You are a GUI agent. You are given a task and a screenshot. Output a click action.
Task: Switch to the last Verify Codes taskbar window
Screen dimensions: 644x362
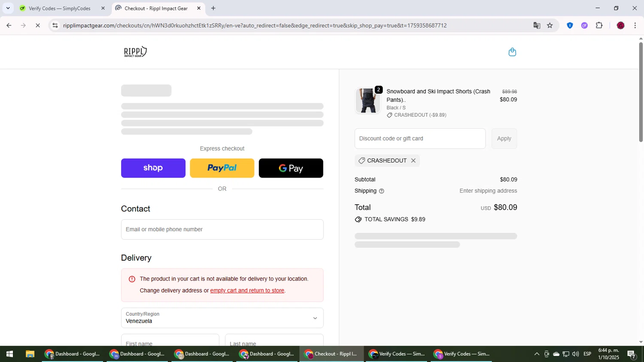tap(462, 354)
